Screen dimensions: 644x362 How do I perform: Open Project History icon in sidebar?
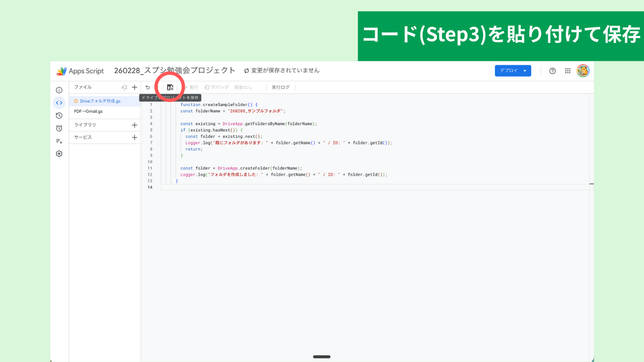coord(59,115)
